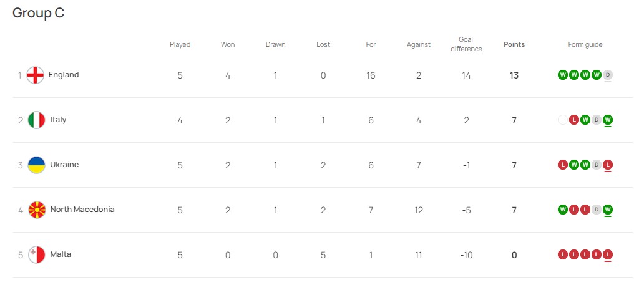Click the Points column header
Screen dimensions: 644x285
[x=514, y=44]
